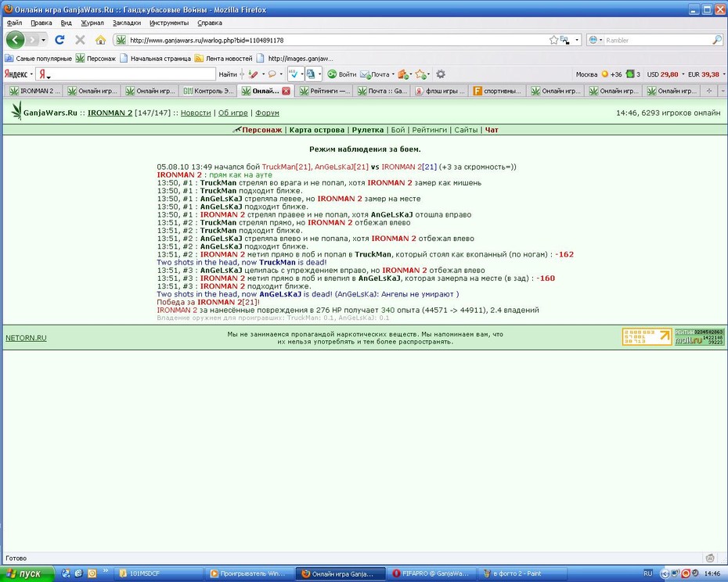
Task: Click the Yandex bar highlighter pen icon
Action: 253,74
